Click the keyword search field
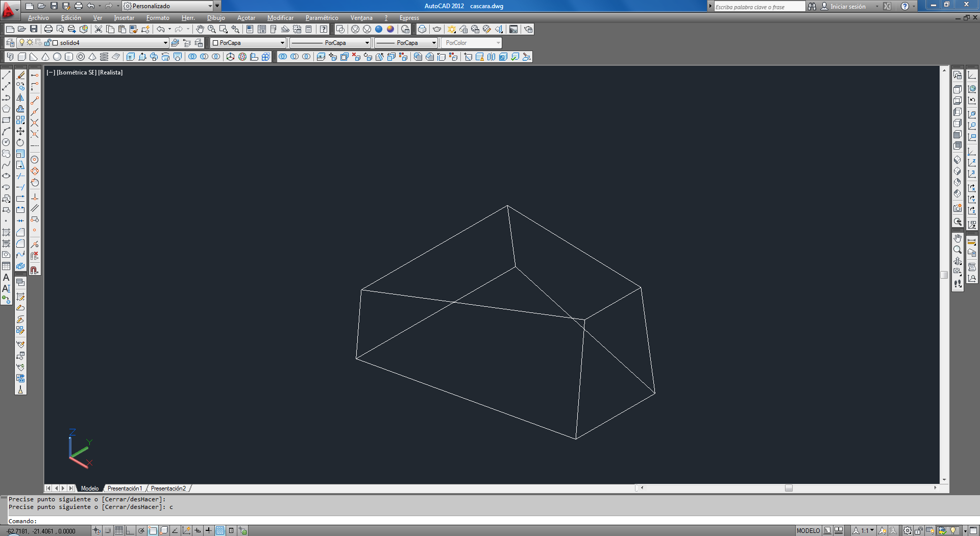Viewport: 980px width, 536px height. 759,7
